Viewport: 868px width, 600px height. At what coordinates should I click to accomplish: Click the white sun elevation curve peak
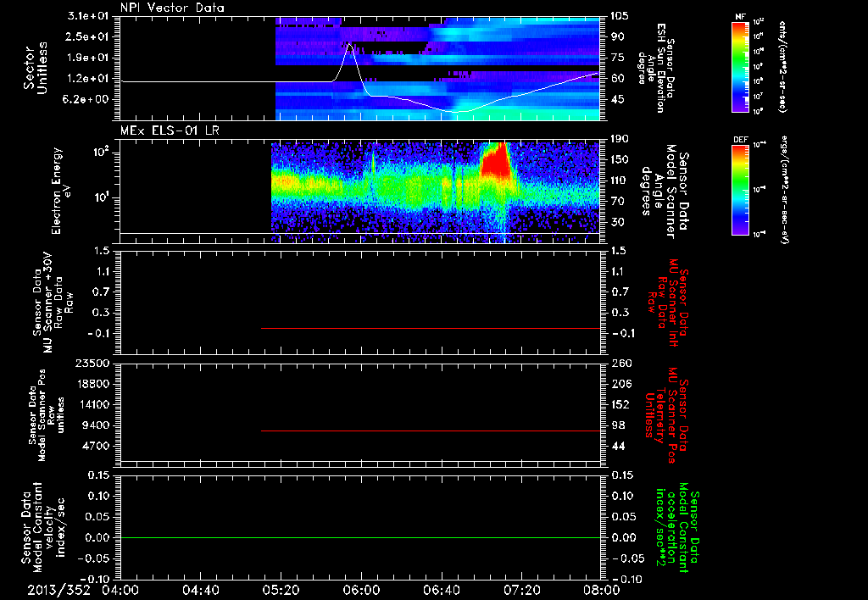(x=350, y=45)
